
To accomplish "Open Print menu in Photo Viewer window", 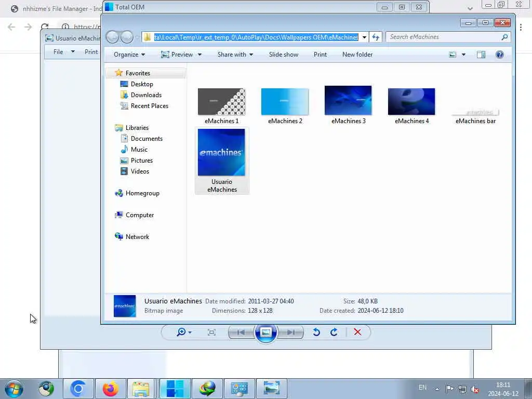I will pyautogui.click(x=91, y=52).
